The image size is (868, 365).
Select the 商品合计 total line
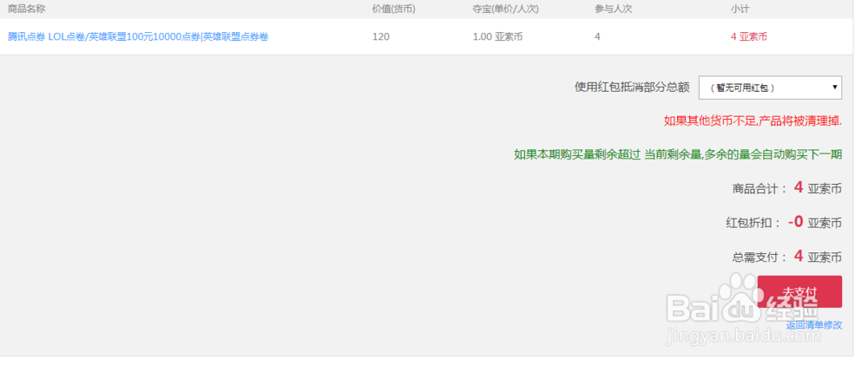pos(787,188)
